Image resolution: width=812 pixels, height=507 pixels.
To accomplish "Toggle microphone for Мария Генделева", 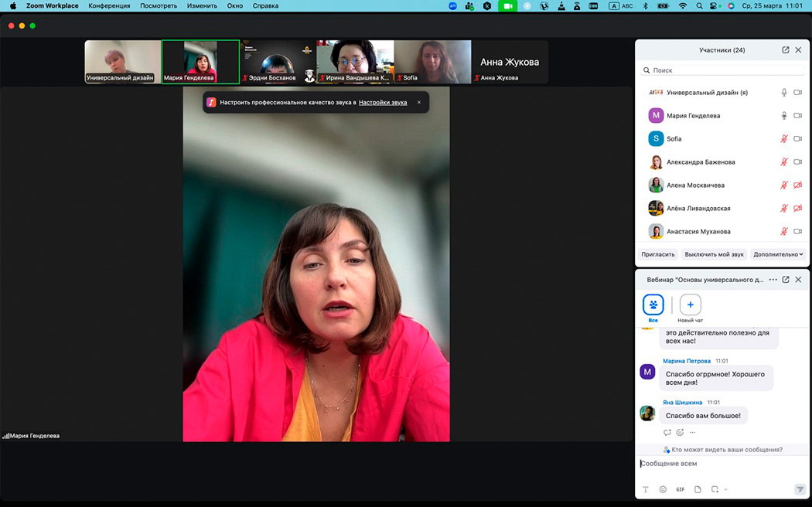I will click(784, 116).
